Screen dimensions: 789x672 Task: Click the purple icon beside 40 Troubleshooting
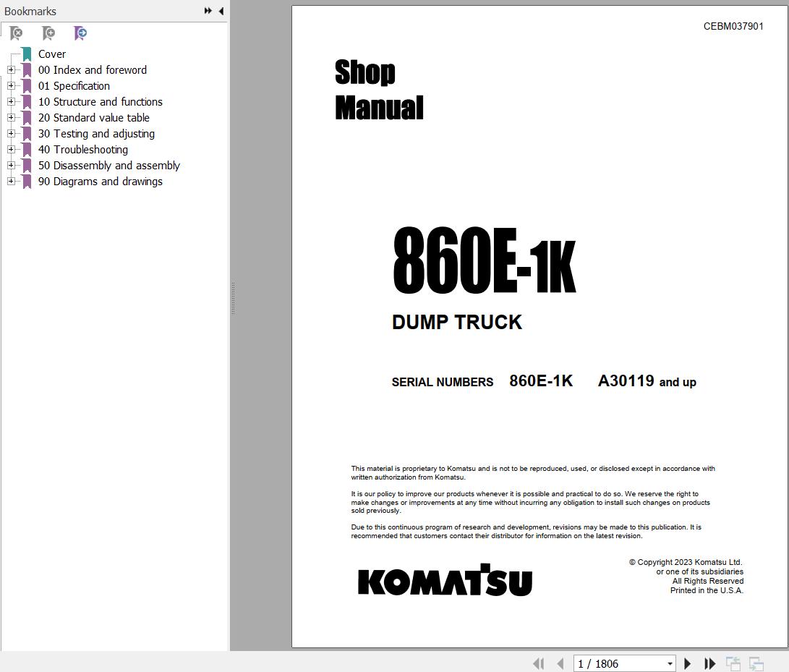[x=27, y=150]
